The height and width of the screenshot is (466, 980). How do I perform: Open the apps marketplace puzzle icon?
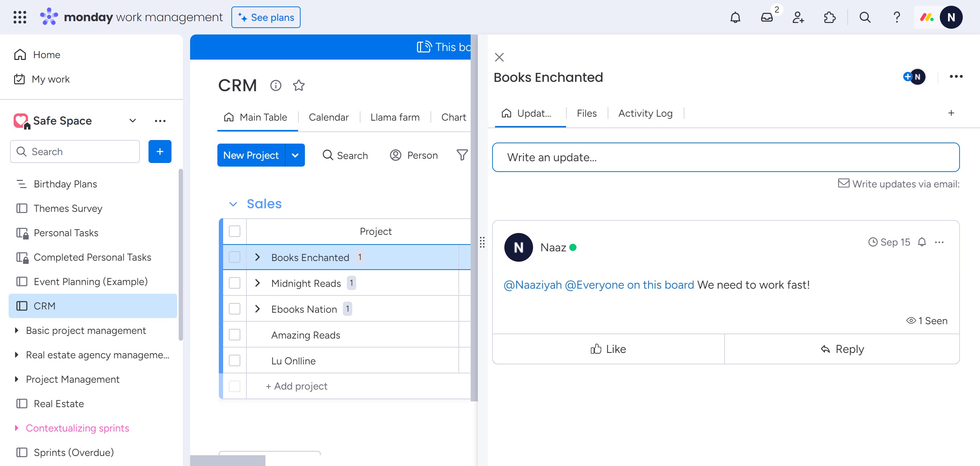(829, 18)
